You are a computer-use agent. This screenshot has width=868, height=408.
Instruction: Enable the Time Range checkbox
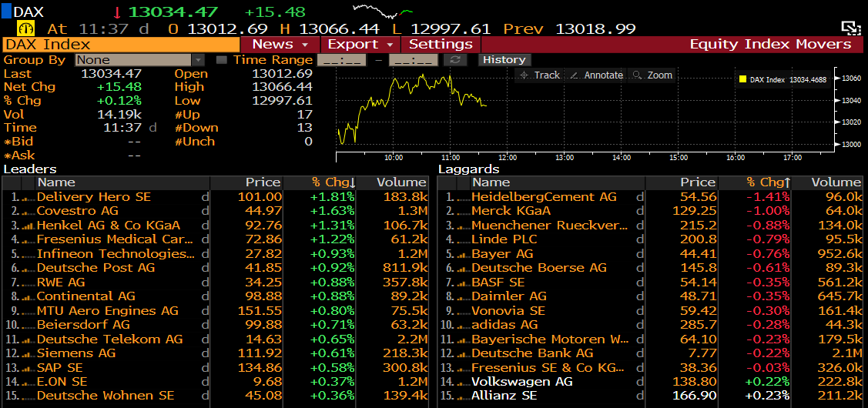222,60
